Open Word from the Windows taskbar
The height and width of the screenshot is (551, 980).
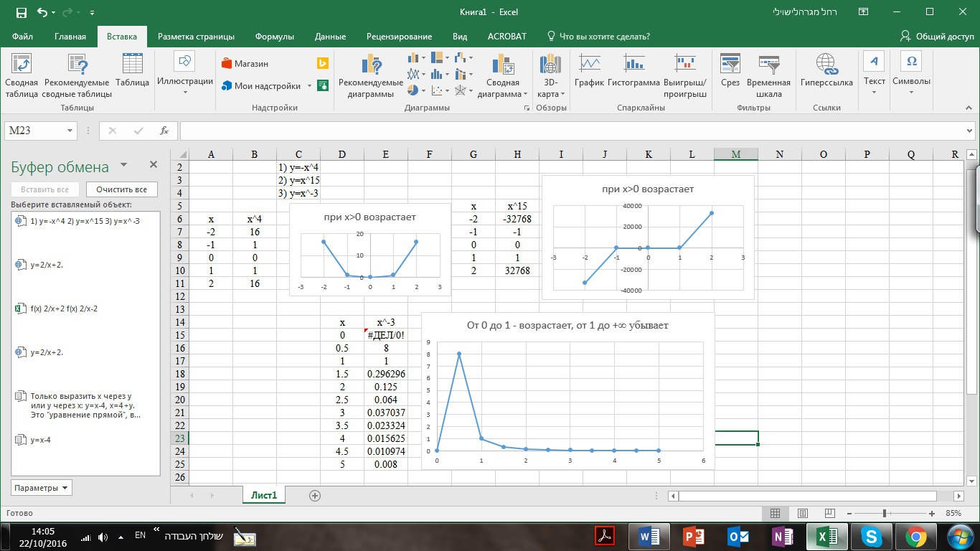pyautogui.click(x=649, y=537)
